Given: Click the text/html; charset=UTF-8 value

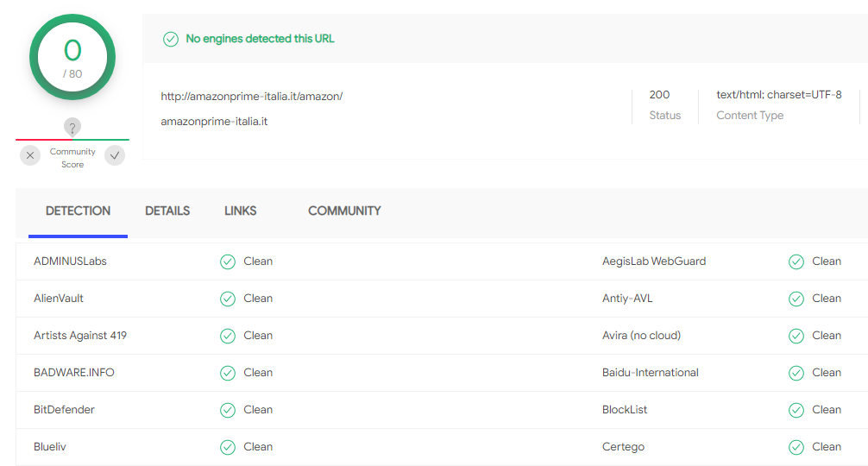Looking at the screenshot, I should click(x=779, y=95).
